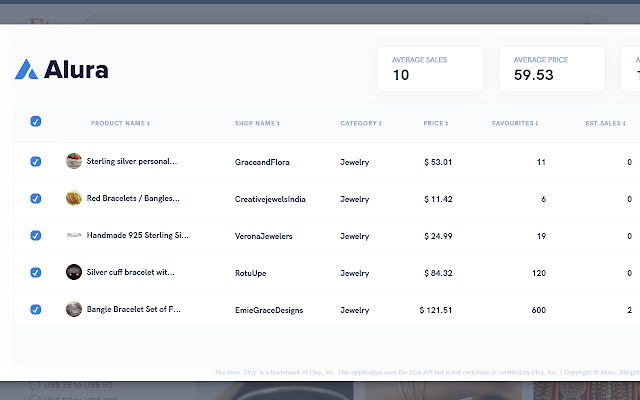Screen dimensions: 640x400
Task: Open the 'Sterling silver personal...' product
Action: point(131,162)
